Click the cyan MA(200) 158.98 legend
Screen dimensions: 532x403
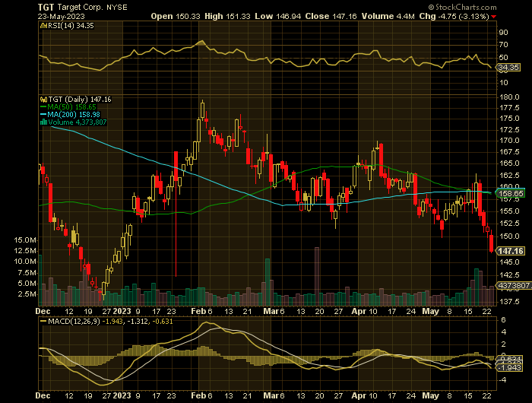pyautogui.click(x=70, y=115)
